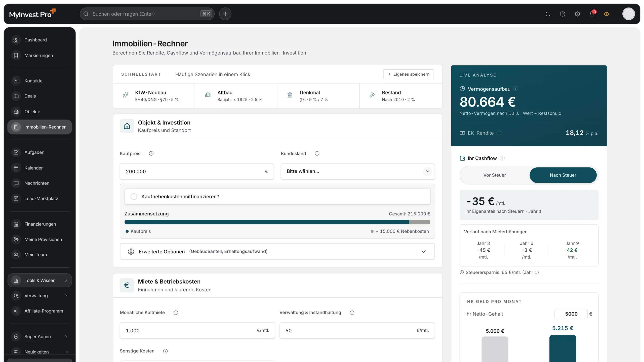The width and height of the screenshot is (644, 362).
Task: Expand Verwaltung submenu chevron
Action: click(66, 296)
